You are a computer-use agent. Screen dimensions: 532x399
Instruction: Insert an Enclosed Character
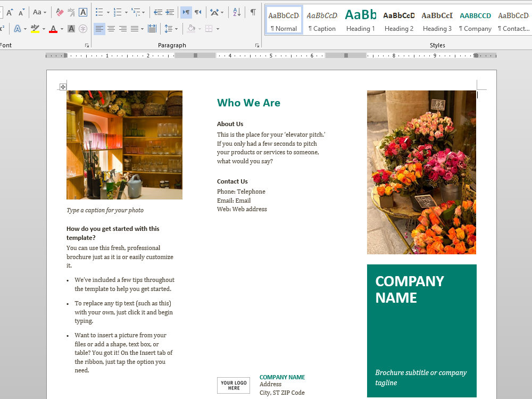point(83,29)
